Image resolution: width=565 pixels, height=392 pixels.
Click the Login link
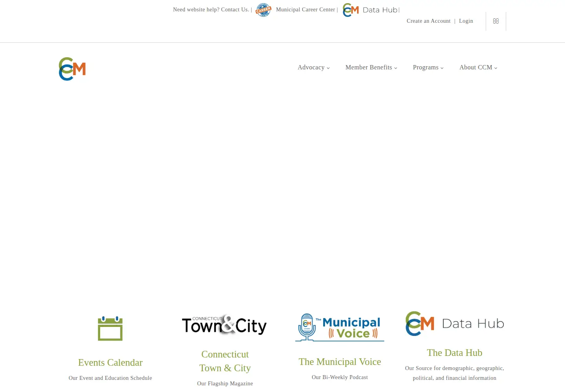pyautogui.click(x=466, y=21)
